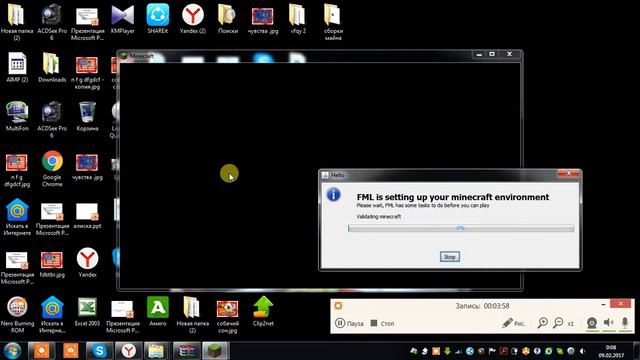Open the Nero Burning ROM shortcut
This screenshot has height=360, width=640.
[x=17, y=315]
